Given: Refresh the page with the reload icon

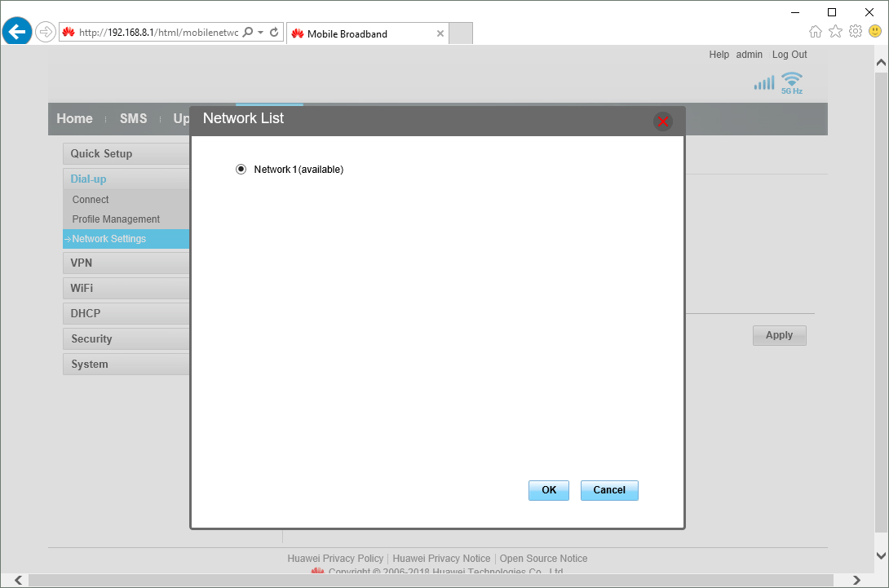Looking at the screenshot, I should 273,31.
